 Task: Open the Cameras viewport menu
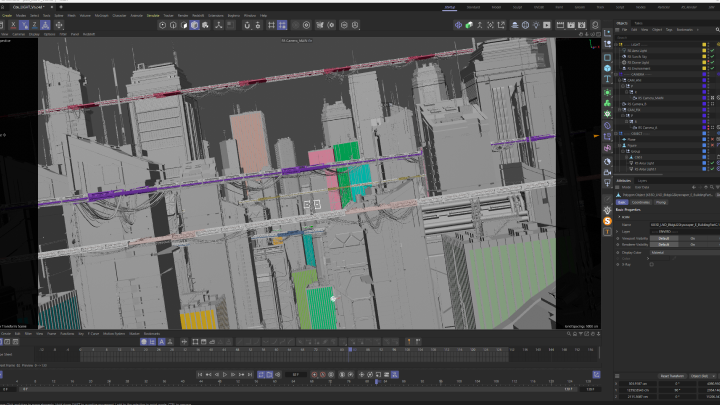click(x=19, y=34)
